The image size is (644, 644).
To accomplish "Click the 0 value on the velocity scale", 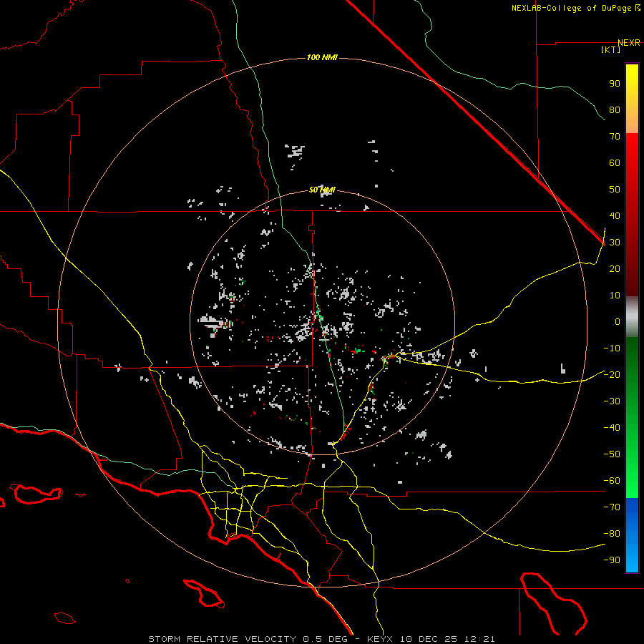I will (x=618, y=321).
